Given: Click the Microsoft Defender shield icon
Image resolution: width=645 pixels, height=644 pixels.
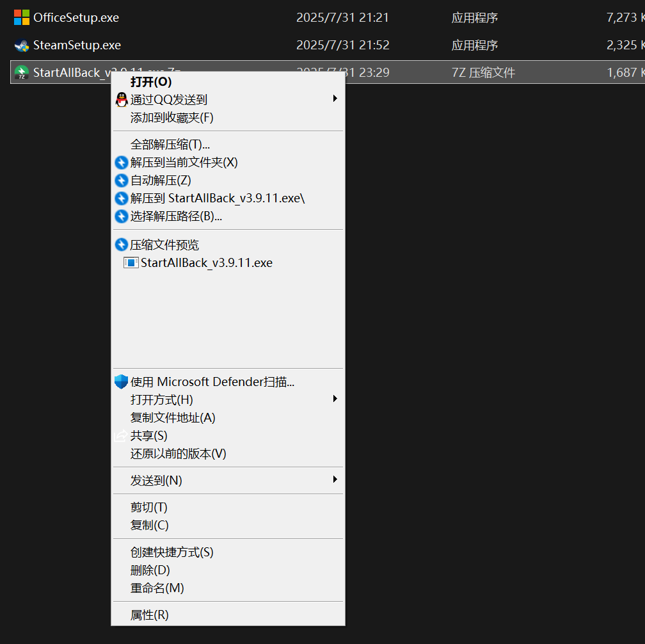Looking at the screenshot, I should (121, 382).
